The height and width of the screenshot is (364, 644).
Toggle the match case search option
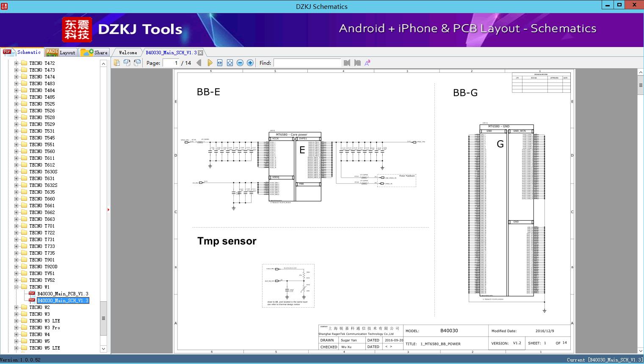pos(368,63)
